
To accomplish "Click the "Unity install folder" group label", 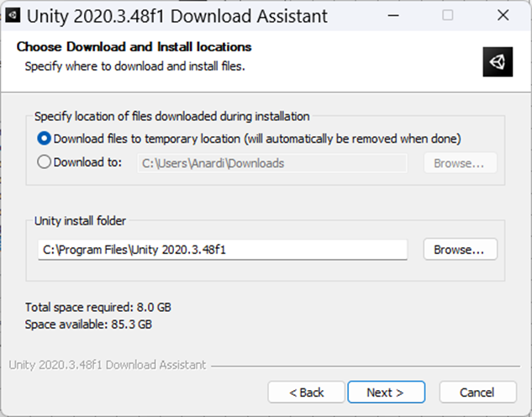I will (x=80, y=221).
